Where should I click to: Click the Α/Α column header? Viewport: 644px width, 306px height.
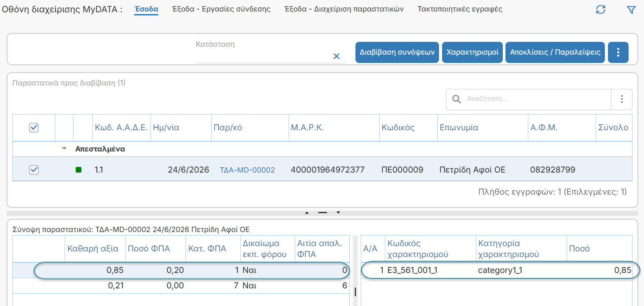tap(373, 249)
